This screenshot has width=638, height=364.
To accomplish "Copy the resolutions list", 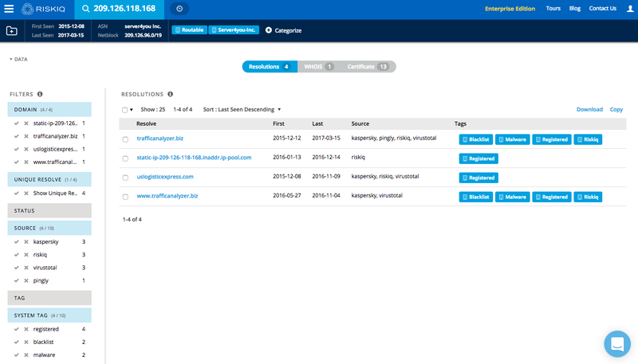I will [x=616, y=109].
